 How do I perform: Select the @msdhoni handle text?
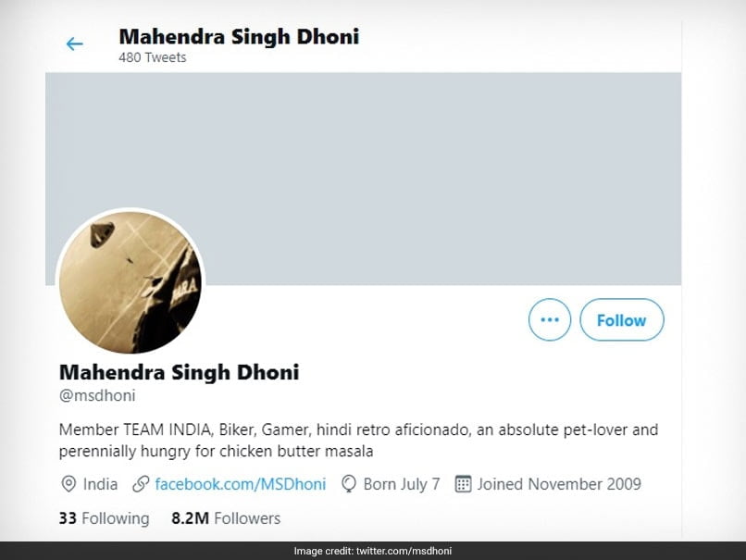(x=97, y=397)
